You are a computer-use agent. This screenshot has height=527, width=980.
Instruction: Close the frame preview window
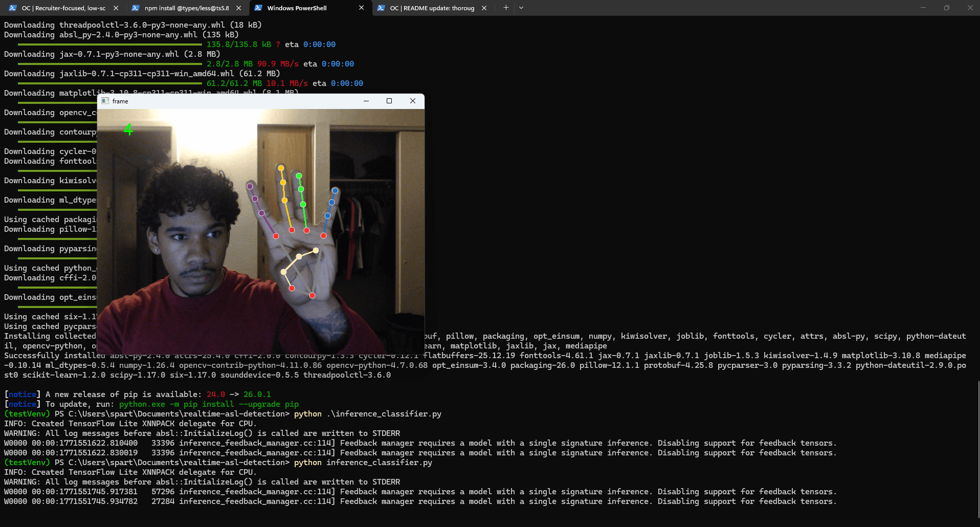coord(412,101)
